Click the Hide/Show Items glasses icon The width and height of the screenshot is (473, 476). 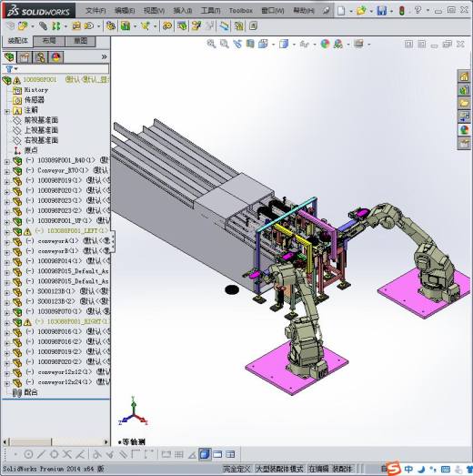[x=305, y=45]
